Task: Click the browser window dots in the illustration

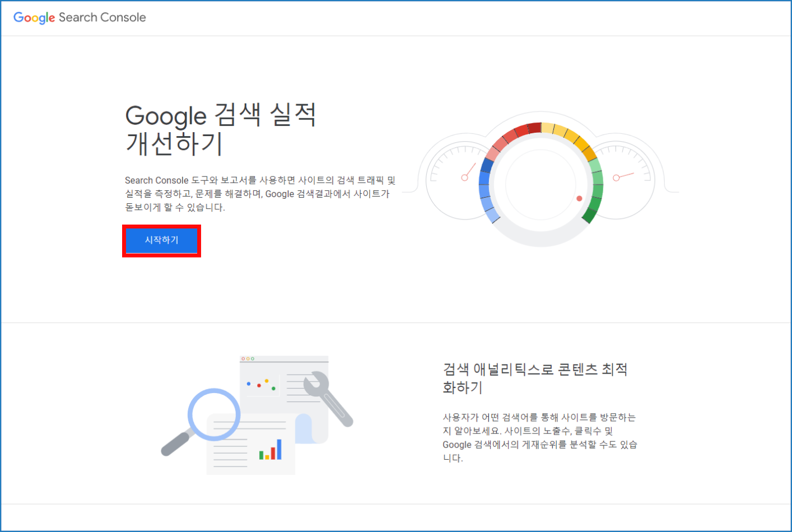Action: (248, 358)
